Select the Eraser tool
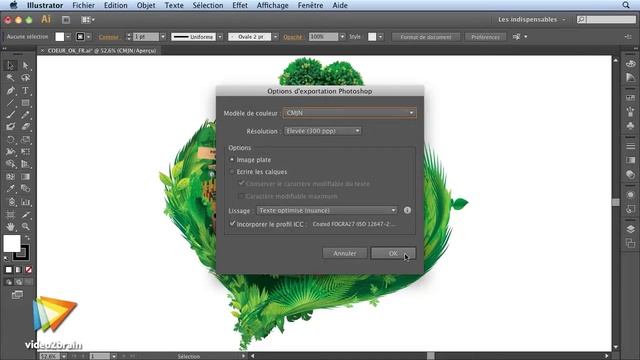Image resolution: width=640 pixels, height=360 pixels. click(25, 127)
